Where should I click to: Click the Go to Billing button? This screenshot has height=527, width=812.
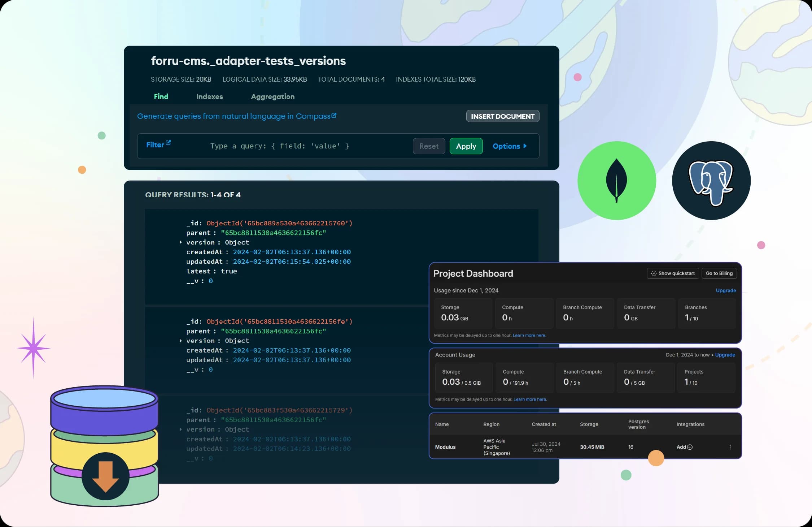719,273
